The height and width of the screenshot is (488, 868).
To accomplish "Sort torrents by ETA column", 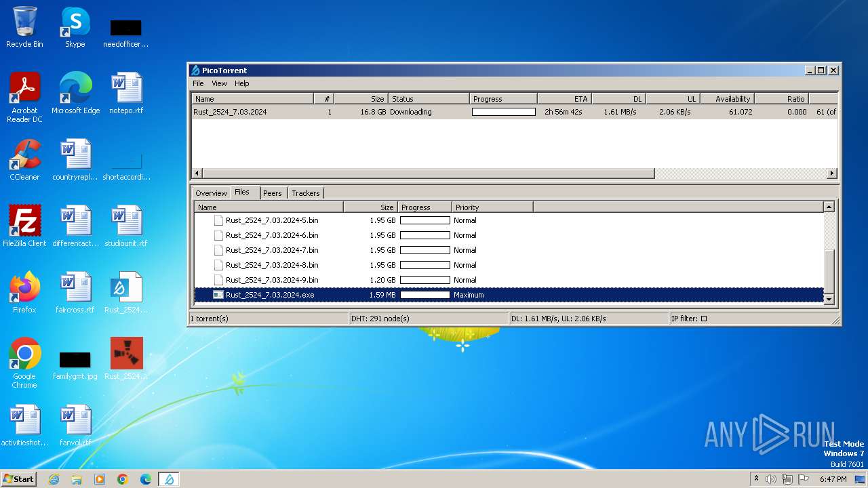I will coord(564,99).
